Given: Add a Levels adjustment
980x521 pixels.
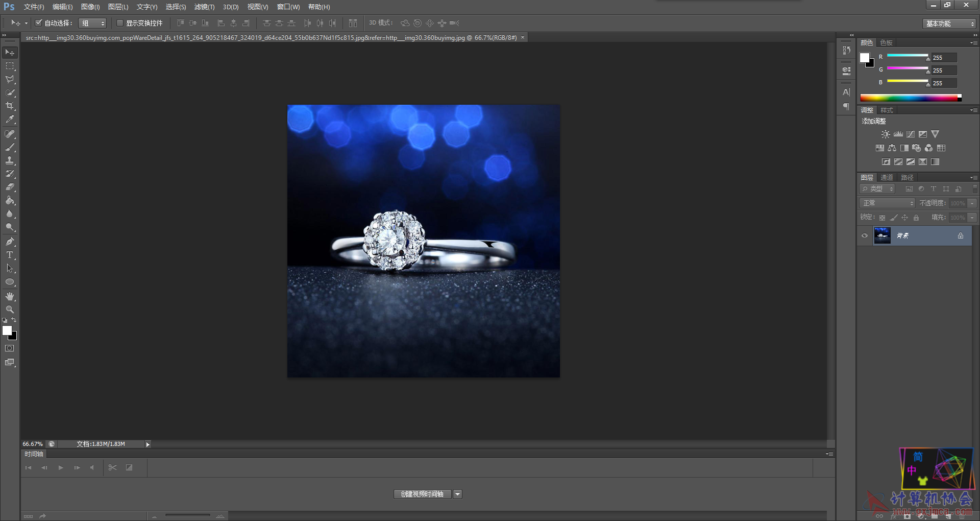Looking at the screenshot, I should coord(898,134).
